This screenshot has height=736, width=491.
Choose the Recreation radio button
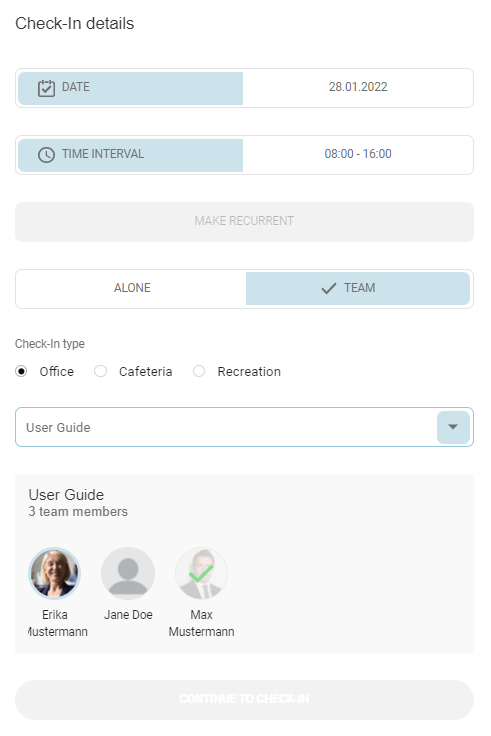(x=199, y=371)
